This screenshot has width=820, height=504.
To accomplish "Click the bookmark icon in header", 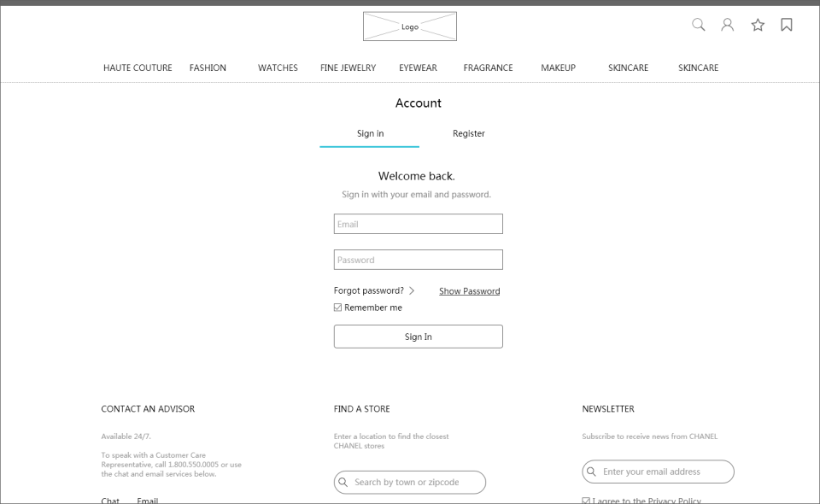I will point(787,25).
